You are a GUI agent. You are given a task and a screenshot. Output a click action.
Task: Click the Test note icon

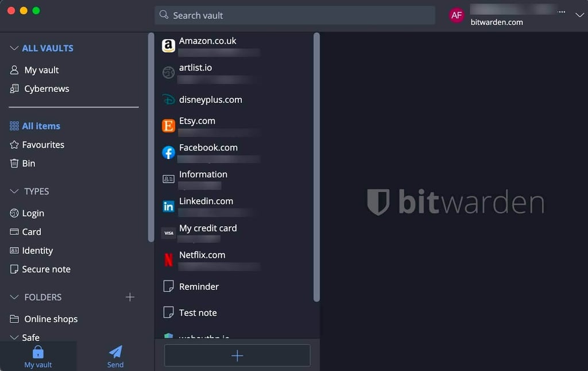pos(168,312)
